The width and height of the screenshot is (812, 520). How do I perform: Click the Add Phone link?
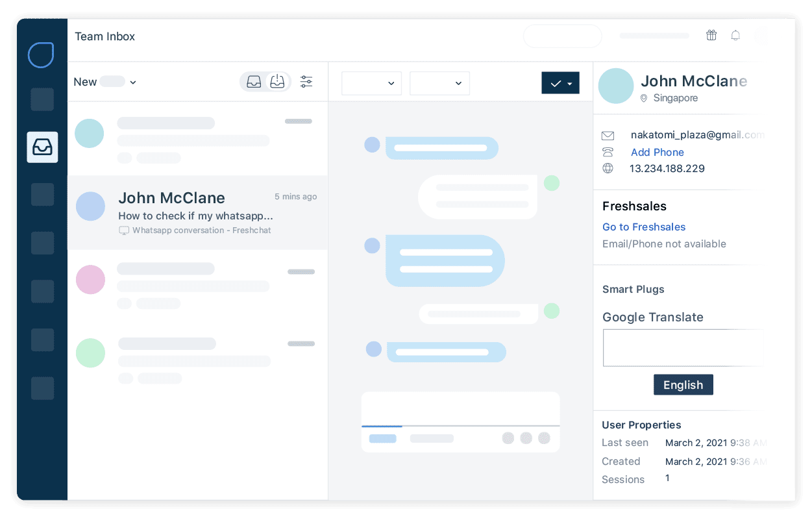tap(657, 152)
